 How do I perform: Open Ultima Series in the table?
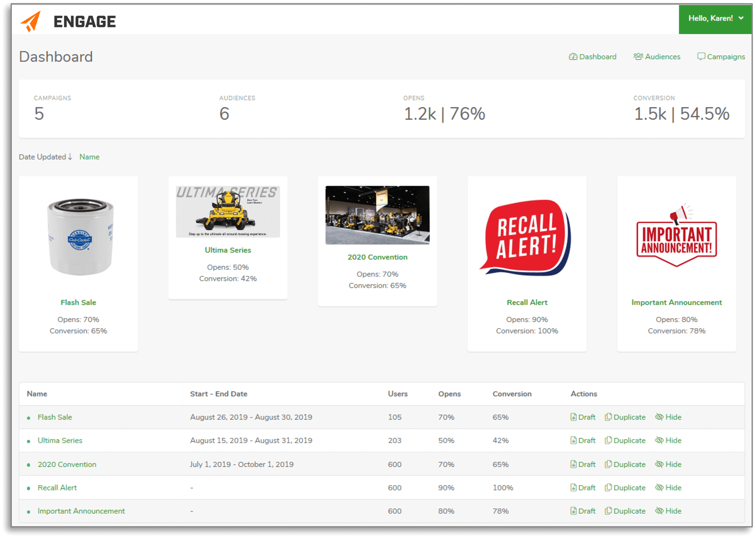60,440
